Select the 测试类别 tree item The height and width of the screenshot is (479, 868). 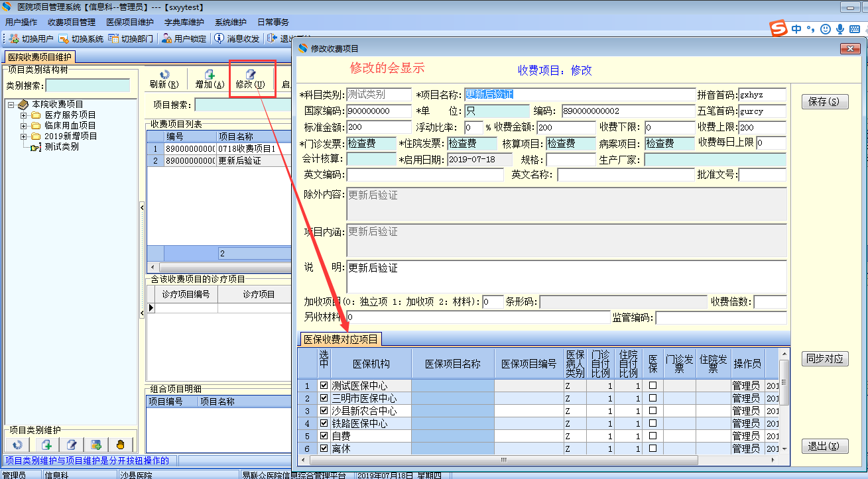(62, 146)
